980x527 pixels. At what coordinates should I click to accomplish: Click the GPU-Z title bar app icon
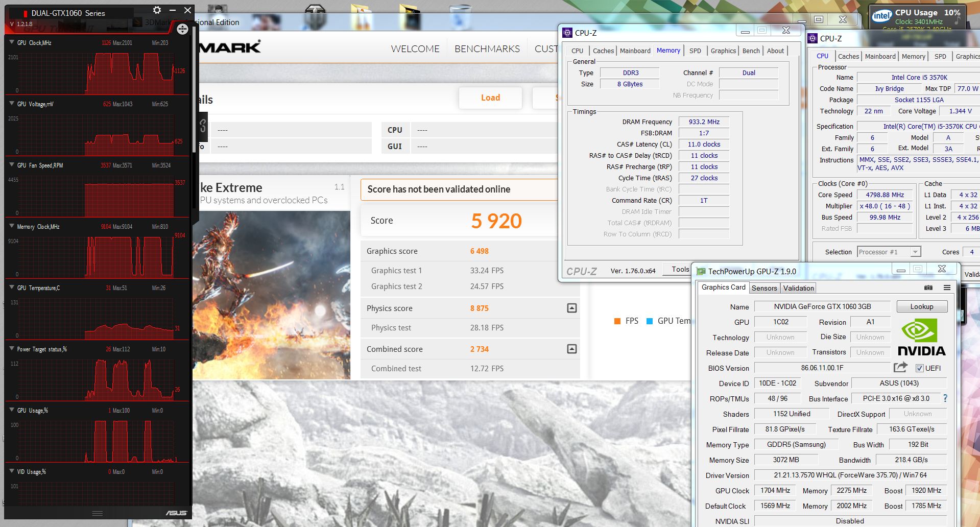[702, 271]
